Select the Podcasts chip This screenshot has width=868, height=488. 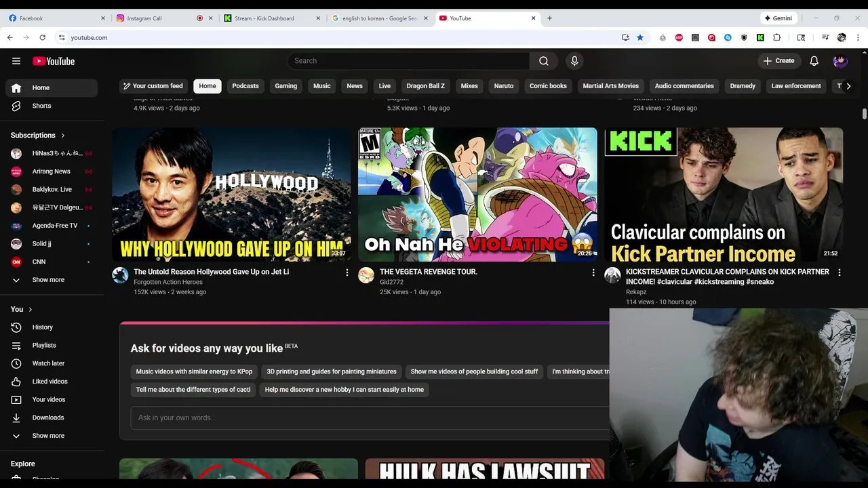(x=245, y=86)
